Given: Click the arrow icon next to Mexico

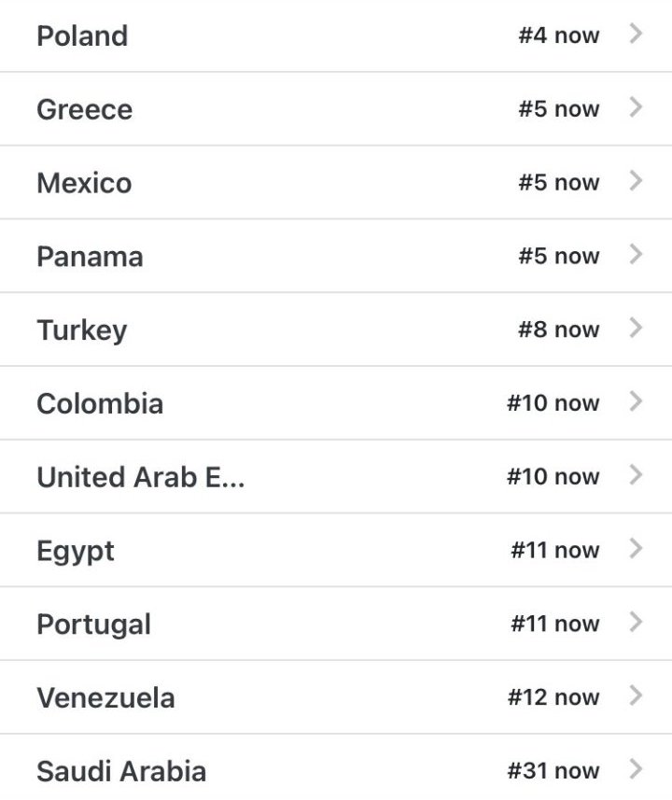Looking at the screenshot, I should [x=636, y=182].
